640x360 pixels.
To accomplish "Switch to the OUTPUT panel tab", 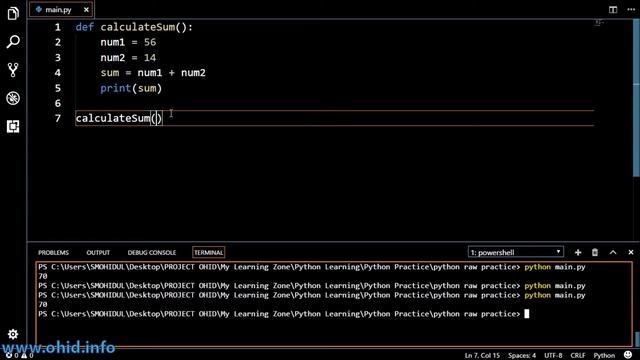I will click(x=98, y=253).
